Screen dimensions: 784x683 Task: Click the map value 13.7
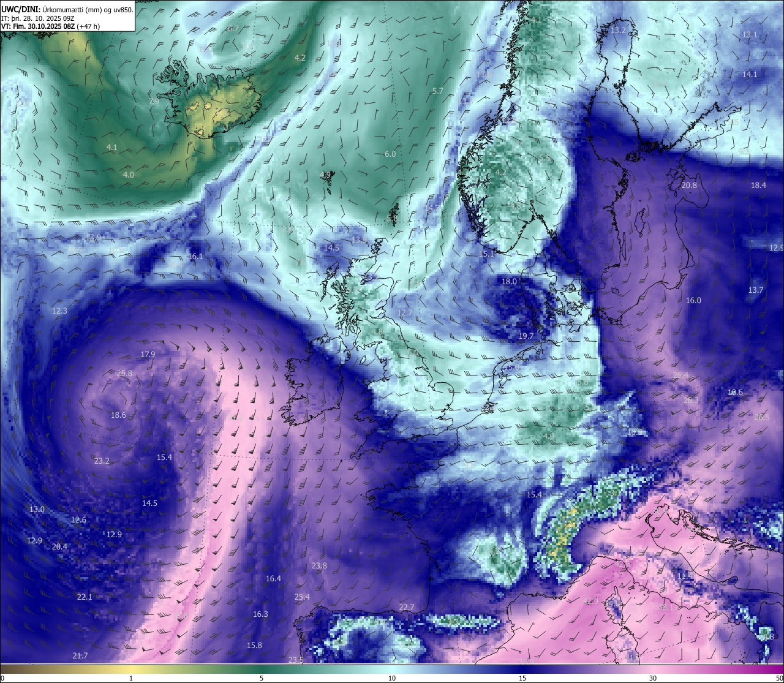pyautogui.click(x=756, y=290)
